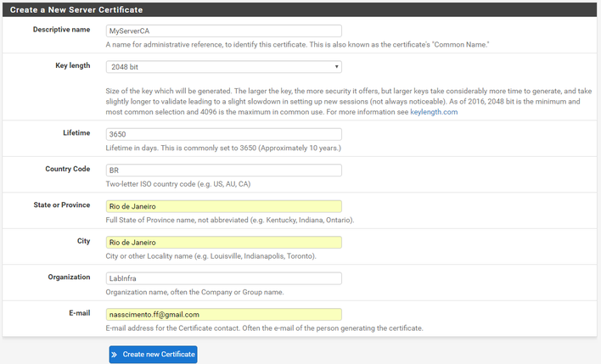Select the State or Province input field
601x364 pixels.
tap(224, 206)
